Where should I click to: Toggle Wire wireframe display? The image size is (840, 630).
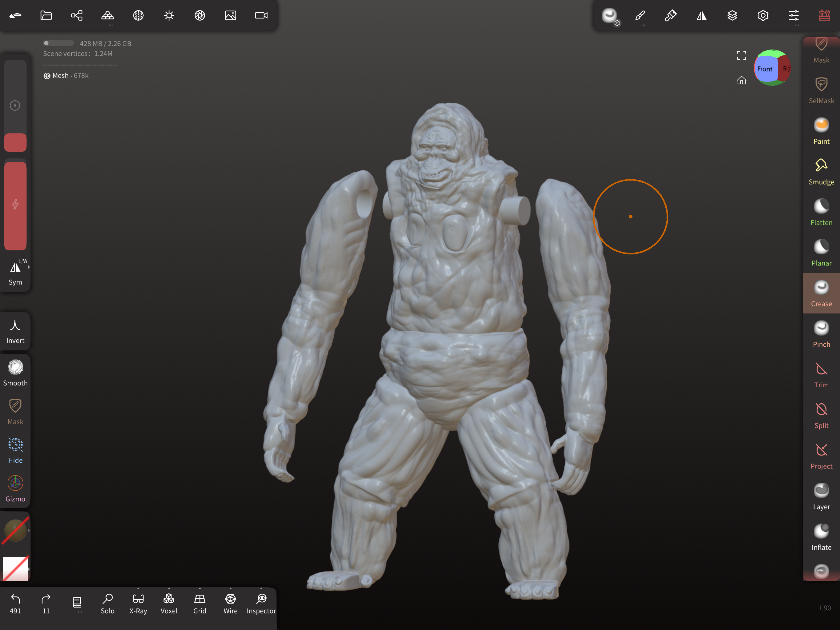[231, 604]
